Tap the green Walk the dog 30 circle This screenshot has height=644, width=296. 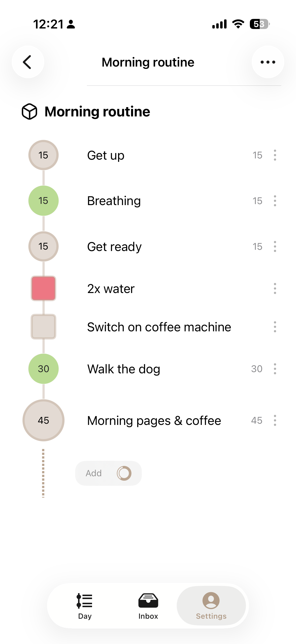[x=43, y=369]
